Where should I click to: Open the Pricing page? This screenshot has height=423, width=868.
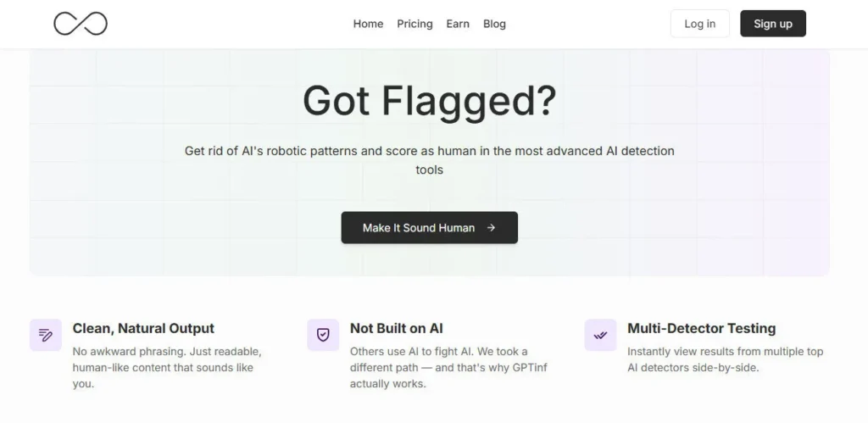tap(415, 24)
